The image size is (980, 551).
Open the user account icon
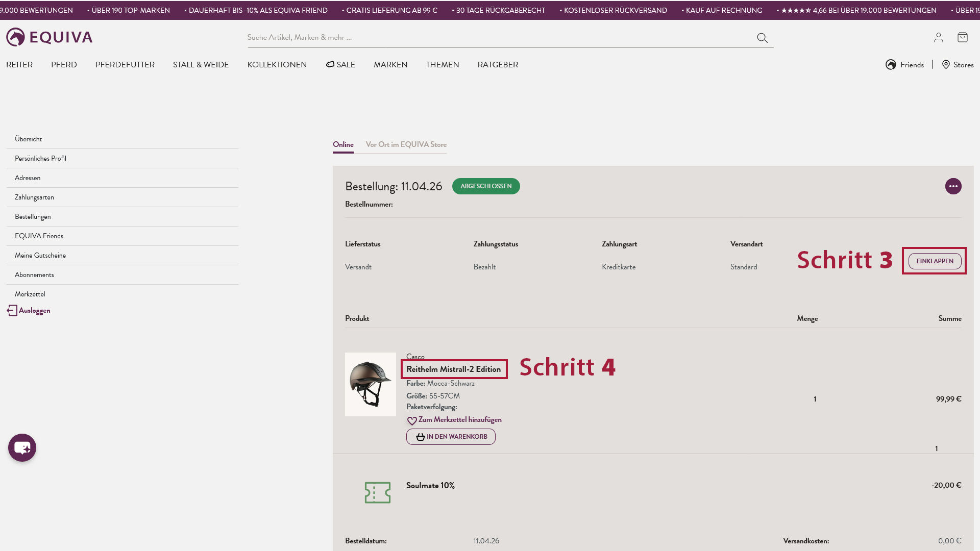(939, 37)
